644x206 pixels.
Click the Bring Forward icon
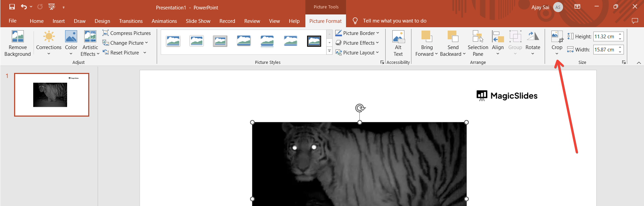click(x=427, y=36)
